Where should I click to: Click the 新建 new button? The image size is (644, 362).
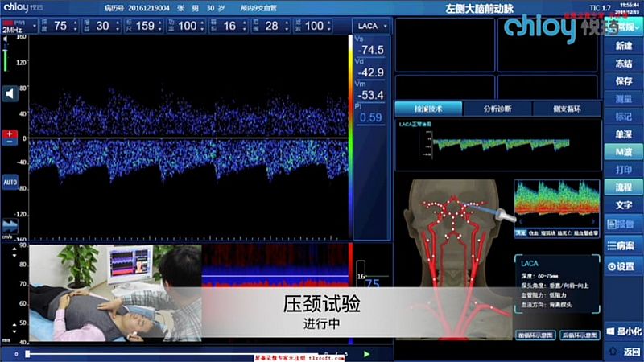tap(623, 45)
